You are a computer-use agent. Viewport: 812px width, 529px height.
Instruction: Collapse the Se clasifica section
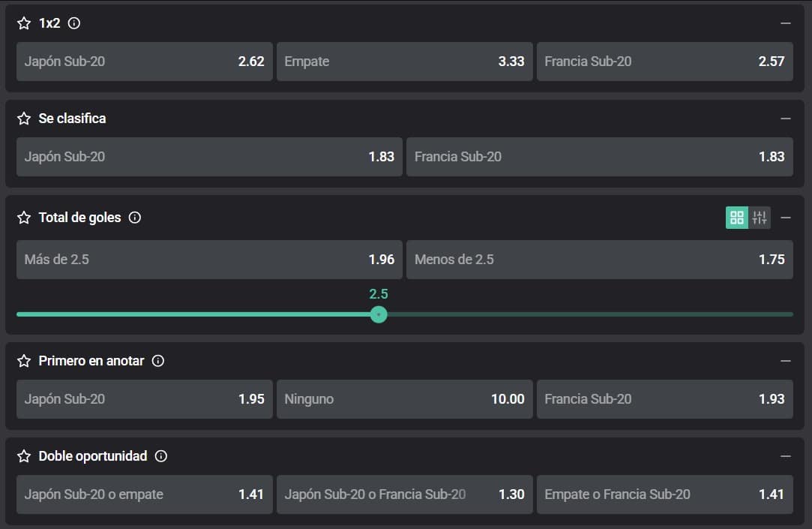point(786,119)
